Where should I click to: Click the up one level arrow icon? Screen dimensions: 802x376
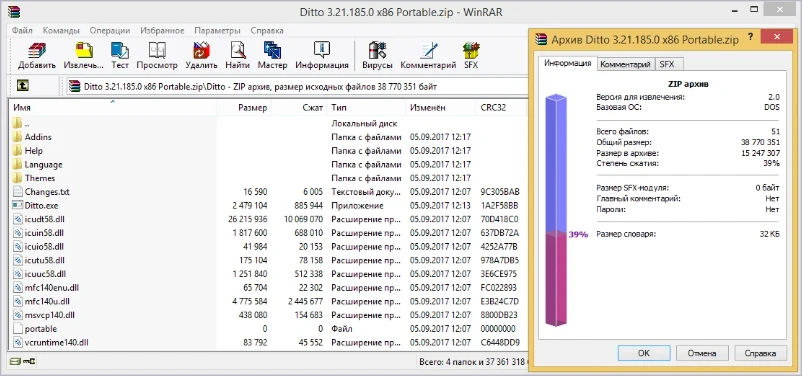pos(22,86)
